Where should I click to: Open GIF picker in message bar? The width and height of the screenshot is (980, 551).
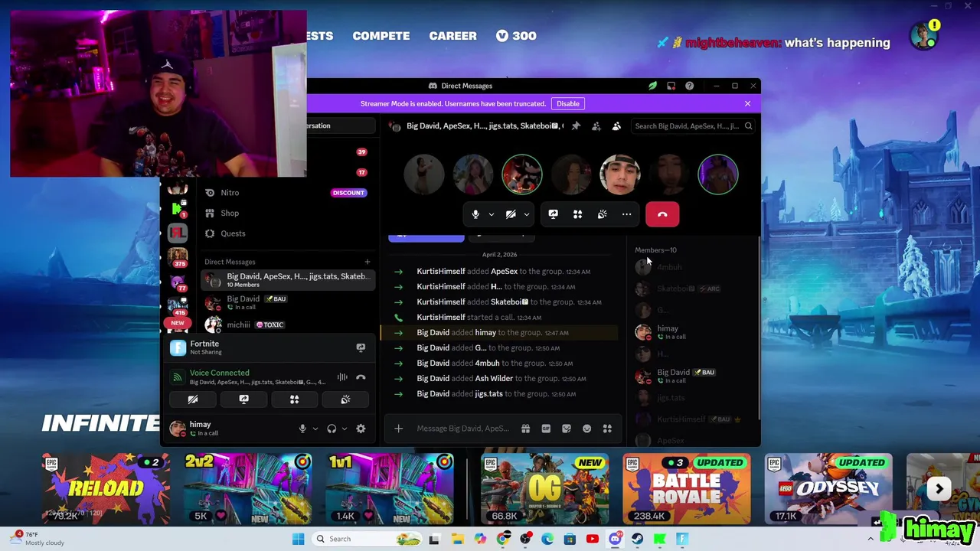click(546, 429)
